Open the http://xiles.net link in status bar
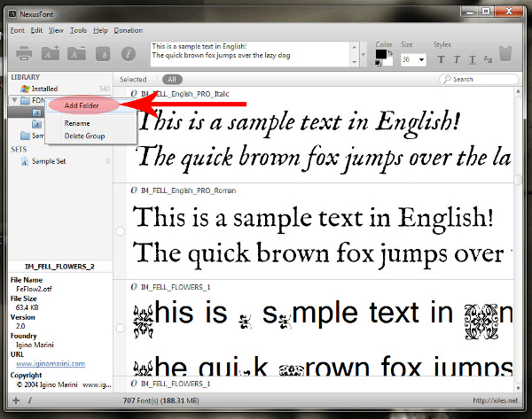This screenshot has width=532, height=419. 496,400
